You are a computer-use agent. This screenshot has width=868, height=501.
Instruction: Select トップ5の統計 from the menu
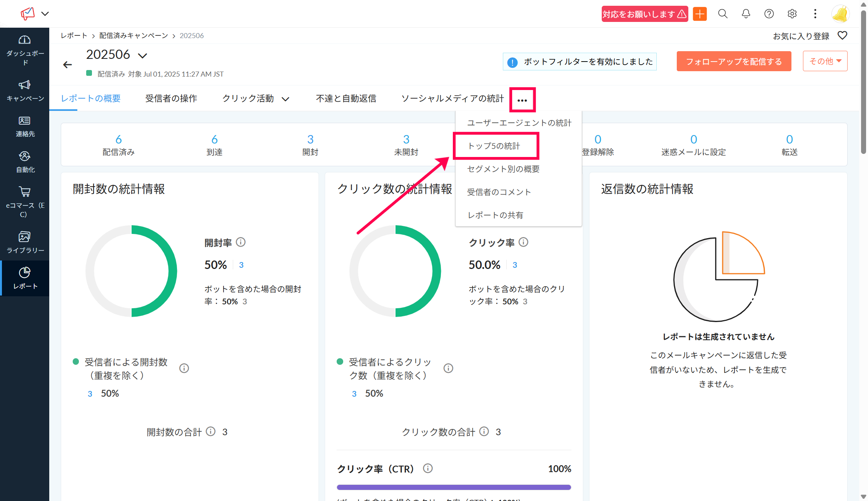pos(494,146)
